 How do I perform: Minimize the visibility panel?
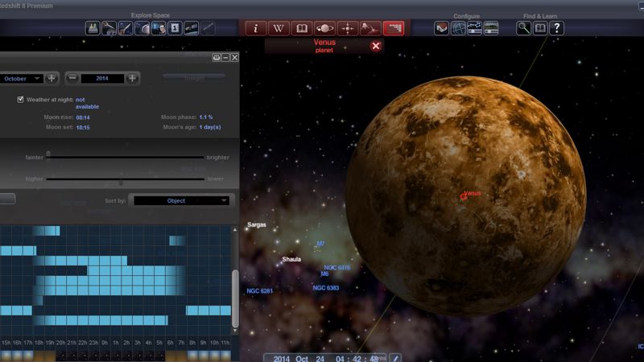pyautogui.click(x=225, y=57)
